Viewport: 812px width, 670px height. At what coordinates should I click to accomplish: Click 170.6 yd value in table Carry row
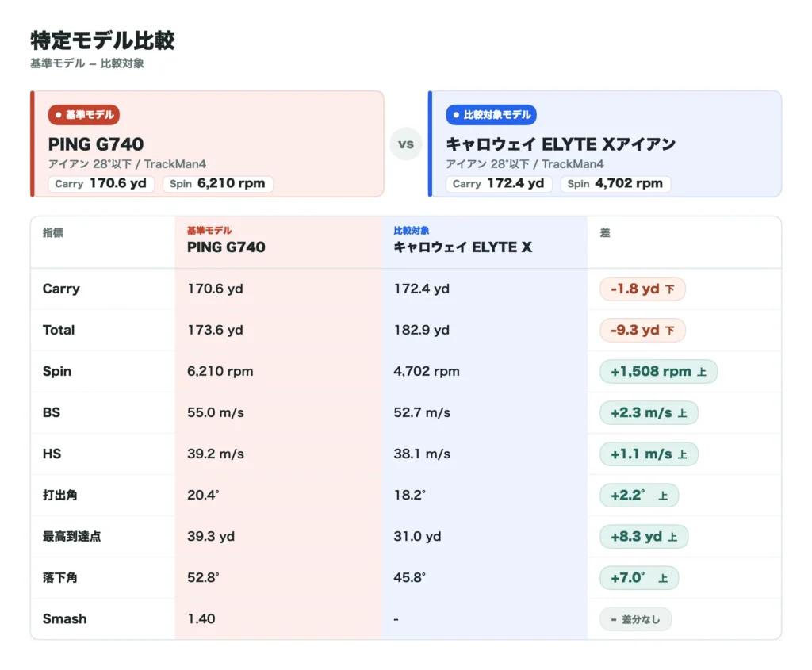tap(215, 289)
